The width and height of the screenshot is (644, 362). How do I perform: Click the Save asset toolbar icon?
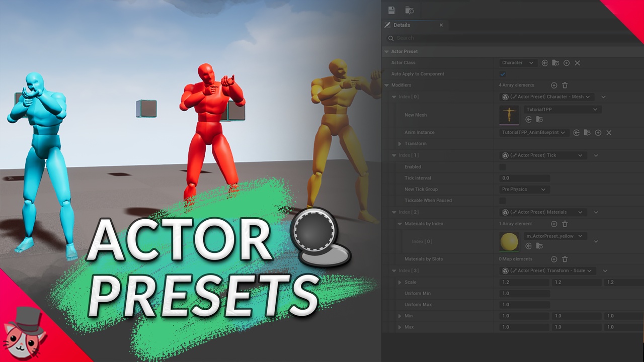pyautogui.click(x=392, y=10)
